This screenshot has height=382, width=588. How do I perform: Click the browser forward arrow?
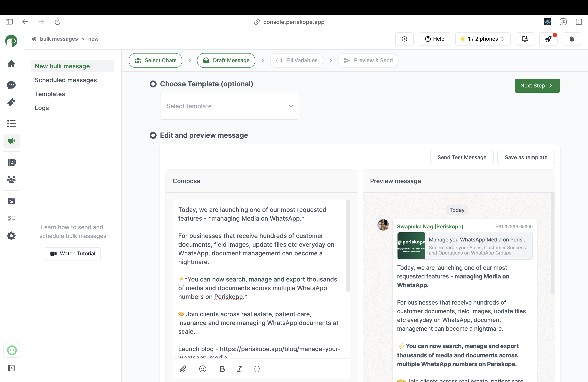(41, 22)
